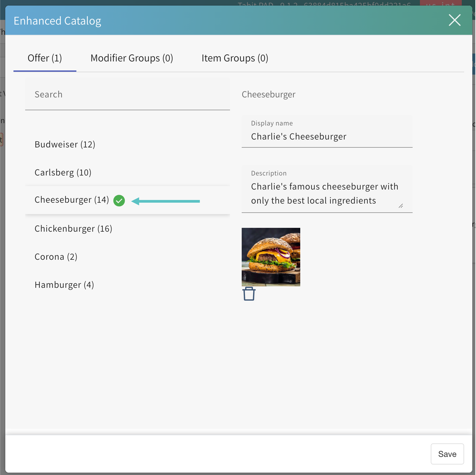Focus the Search field
476x475 pixels.
coord(127,95)
